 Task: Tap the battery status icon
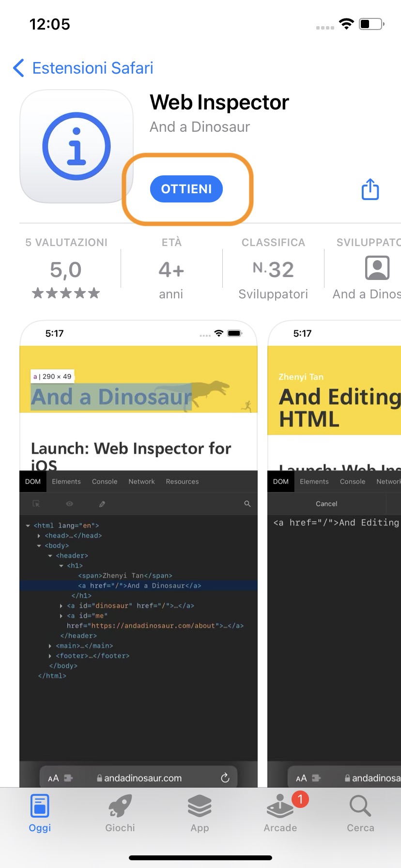point(371,24)
